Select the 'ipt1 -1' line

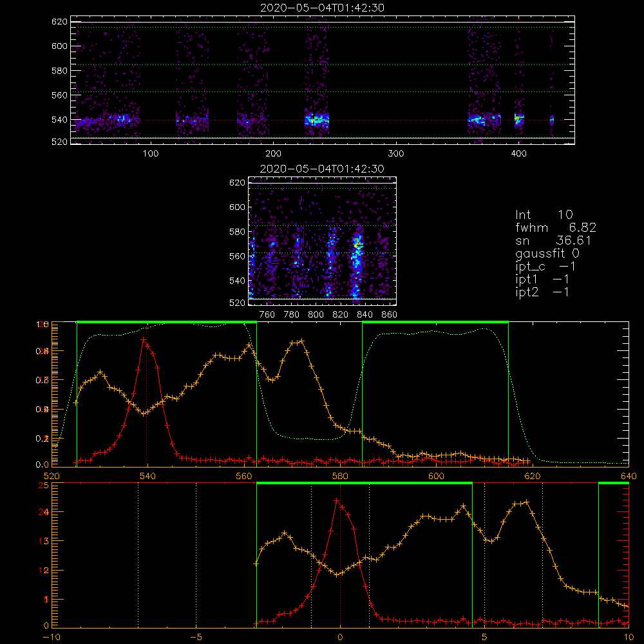pos(542,279)
